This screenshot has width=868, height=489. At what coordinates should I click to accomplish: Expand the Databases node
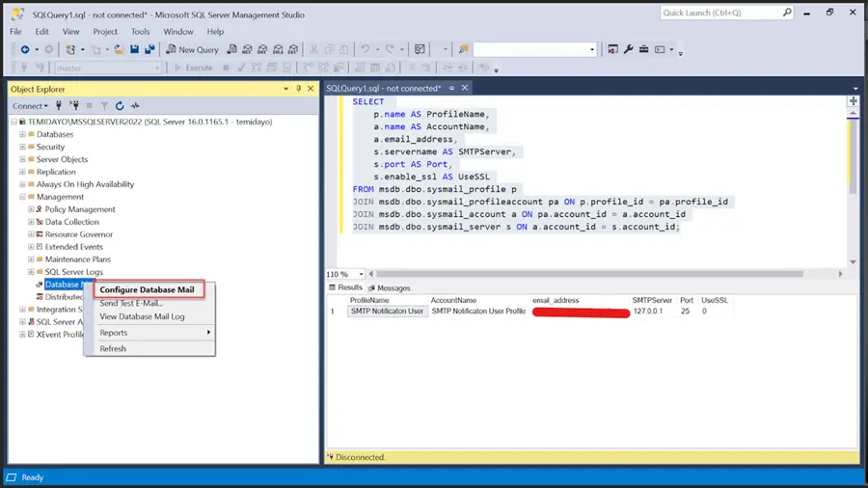22,134
